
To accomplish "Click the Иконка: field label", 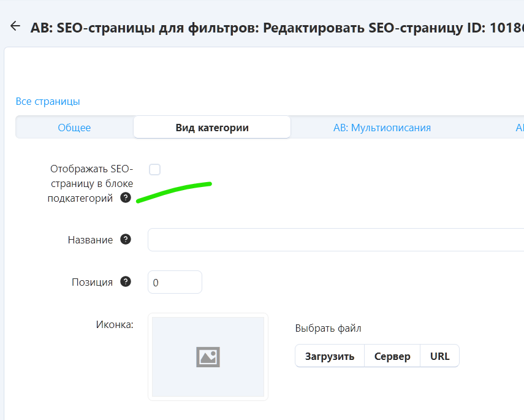I will (x=115, y=324).
